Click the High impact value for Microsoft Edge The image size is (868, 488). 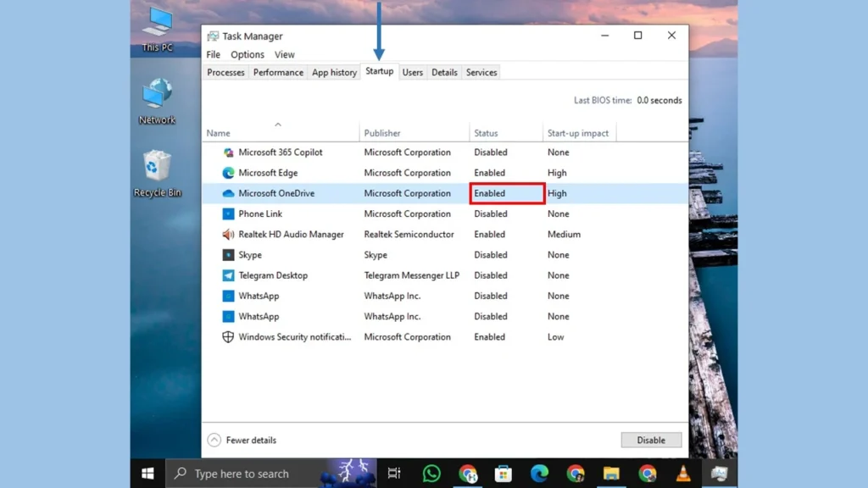point(557,173)
